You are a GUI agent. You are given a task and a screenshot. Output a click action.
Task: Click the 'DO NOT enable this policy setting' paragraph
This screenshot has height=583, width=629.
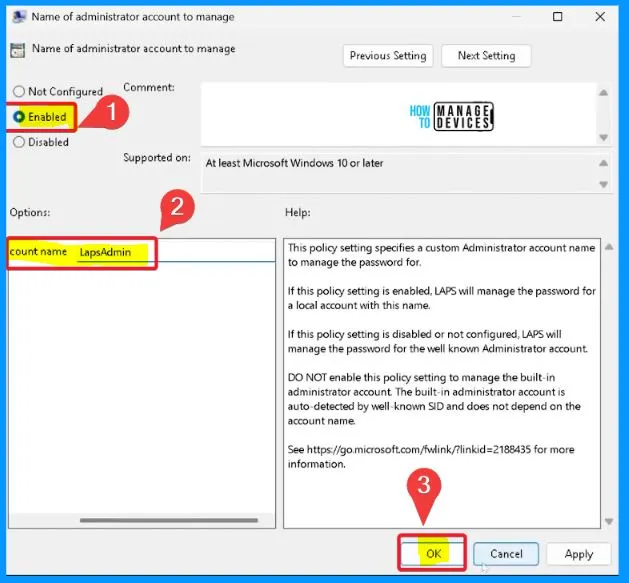434,399
